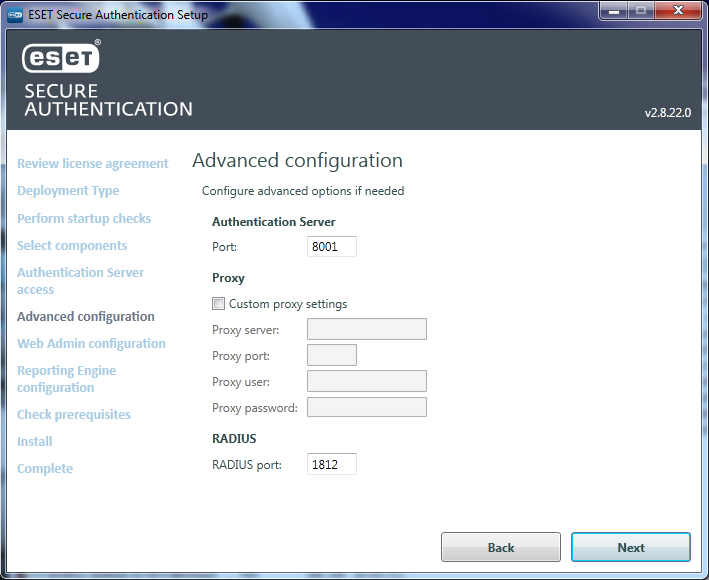The width and height of the screenshot is (709, 580).
Task: Click the ESET logo in header
Action: [61, 58]
